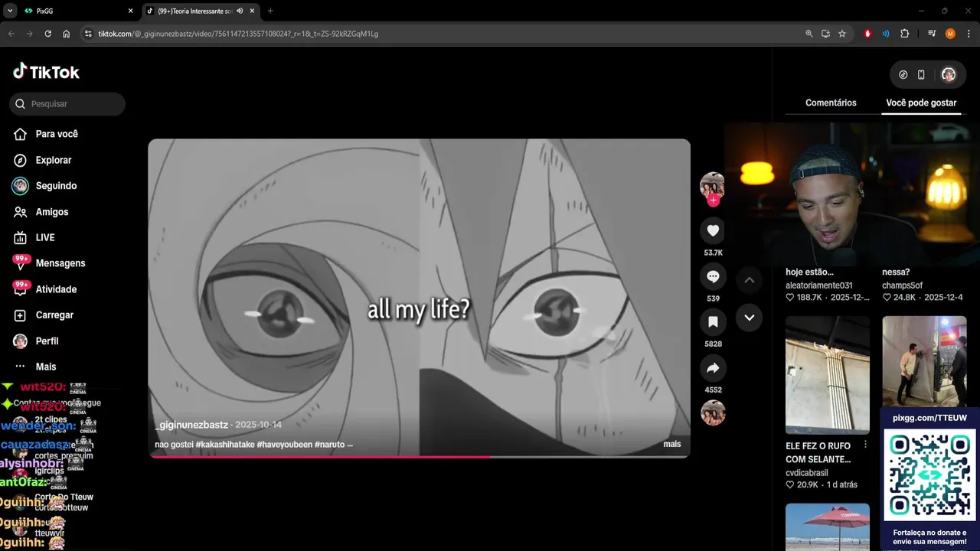Viewport: 980px width, 551px height.
Task: Open cvdicabrasil author link
Action: tap(807, 473)
